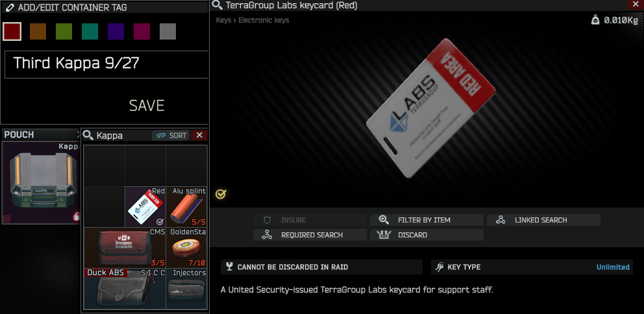Close the Kappa container window
The height and width of the screenshot is (314, 644).
pyautogui.click(x=199, y=136)
